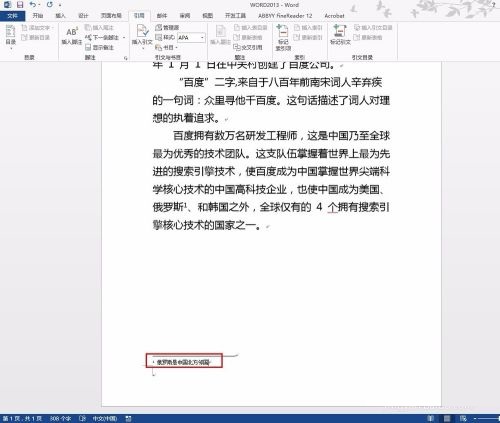Click 插入引文目录 (Insert Table of Authorities)
Screen dimensions: 500x423
coord(373,28)
